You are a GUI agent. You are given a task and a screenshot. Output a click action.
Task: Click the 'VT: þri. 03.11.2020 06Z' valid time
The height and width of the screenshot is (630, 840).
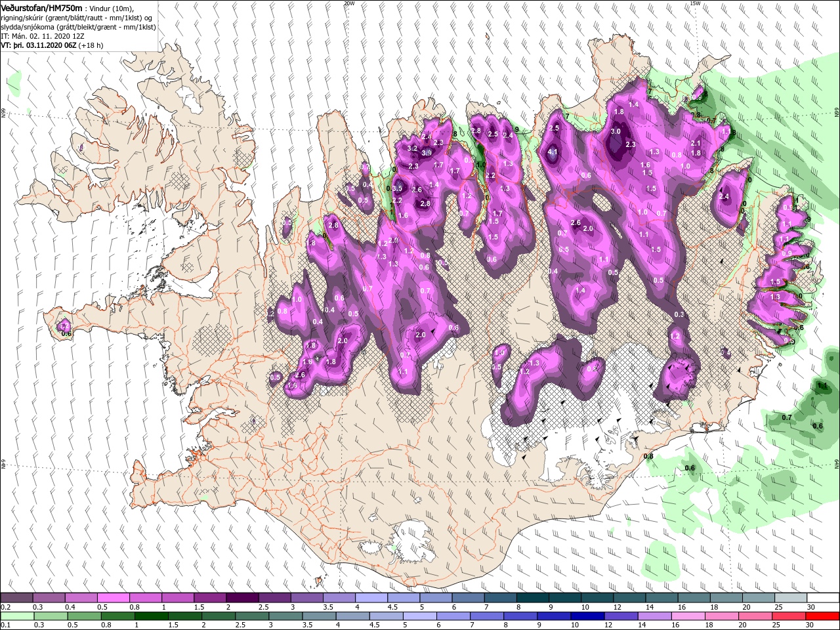[x=38, y=45]
